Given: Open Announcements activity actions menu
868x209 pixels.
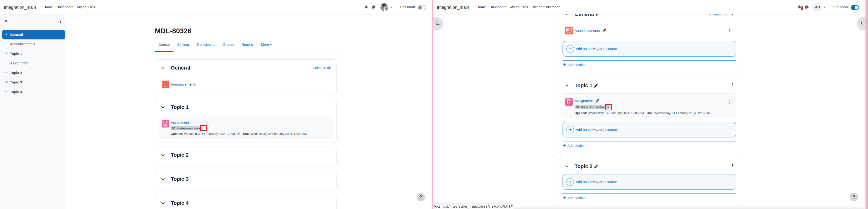Looking at the screenshot, I should pyautogui.click(x=730, y=31).
